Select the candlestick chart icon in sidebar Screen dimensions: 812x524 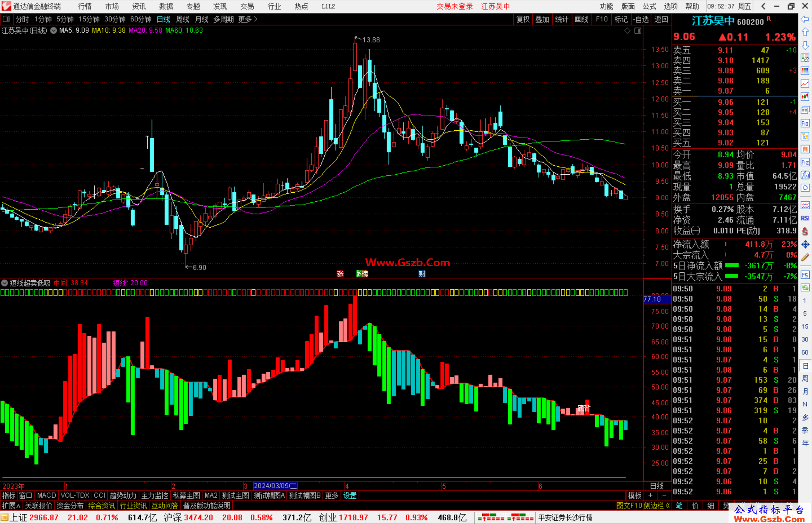click(805, 97)
